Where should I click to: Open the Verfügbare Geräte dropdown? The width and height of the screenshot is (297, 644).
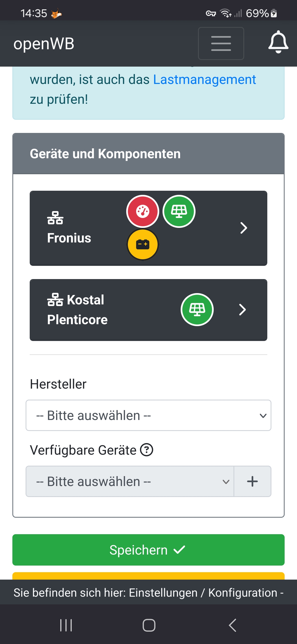[x=130, y=481]
